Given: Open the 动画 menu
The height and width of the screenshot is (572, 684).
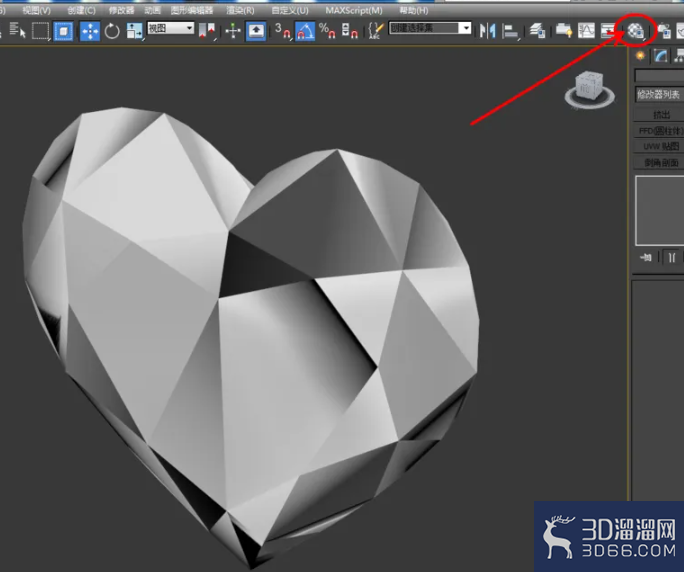Looking at the screenshot, I should 152,10.
